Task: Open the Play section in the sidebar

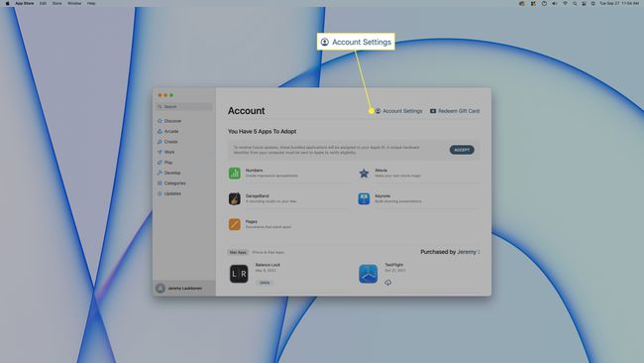Action: coord(165,163)
